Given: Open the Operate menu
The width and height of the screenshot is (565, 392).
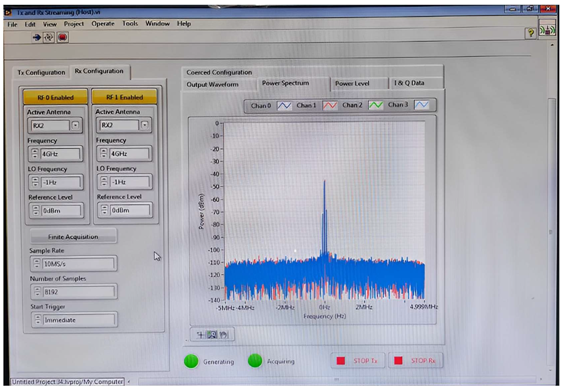Looking at the screenshot, I should pyautogui.click(x=103, y=24).
